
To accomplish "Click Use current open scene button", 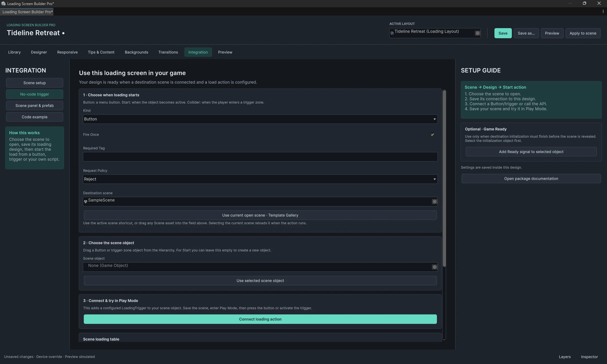I will click(x=260, y=215).
